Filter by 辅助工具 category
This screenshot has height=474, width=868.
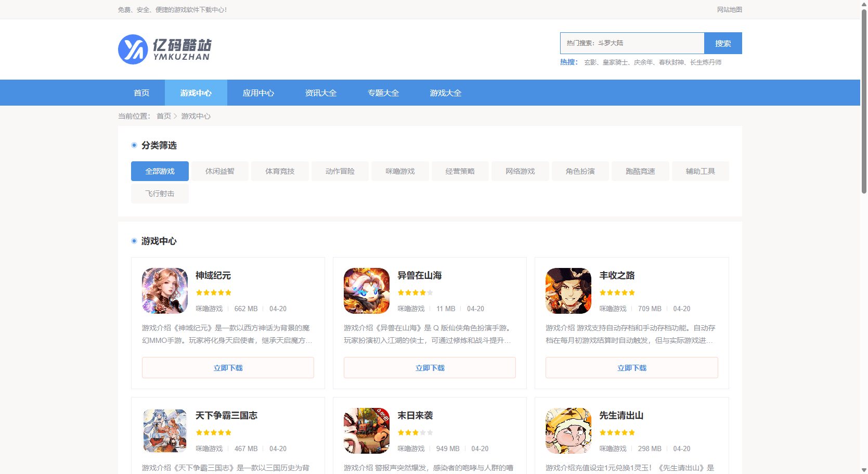(701, 171)
